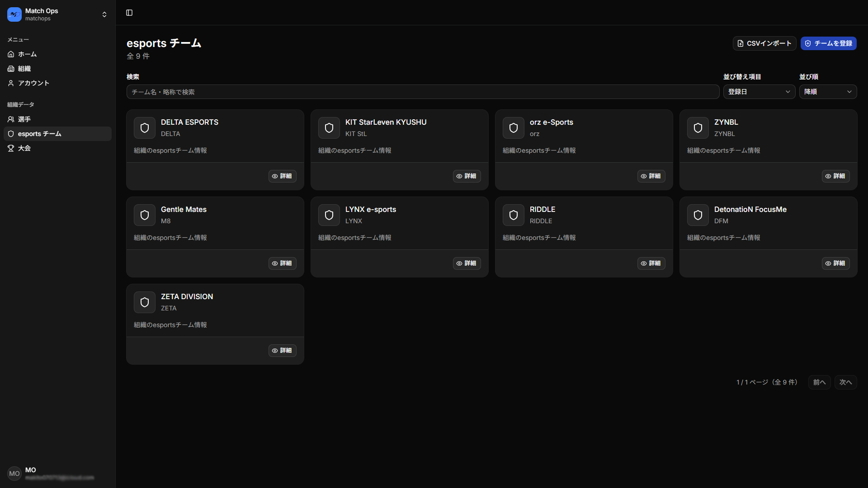The height and width of the screenshot is (488, 868).
Task: Click Gentle Mates shield icon
Action: pos(145,215)
